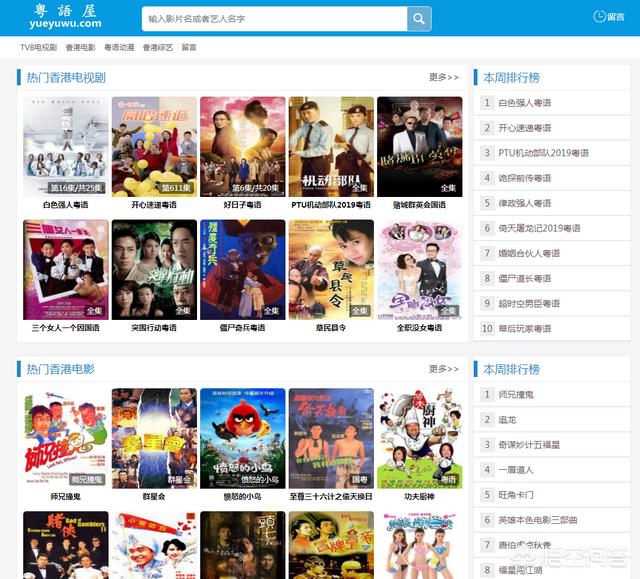Viewport: 640px width, 579px height.
Task: Open the 僵尸奇兵粤语 poster thumbnail
Action: [x=243, y=270]
